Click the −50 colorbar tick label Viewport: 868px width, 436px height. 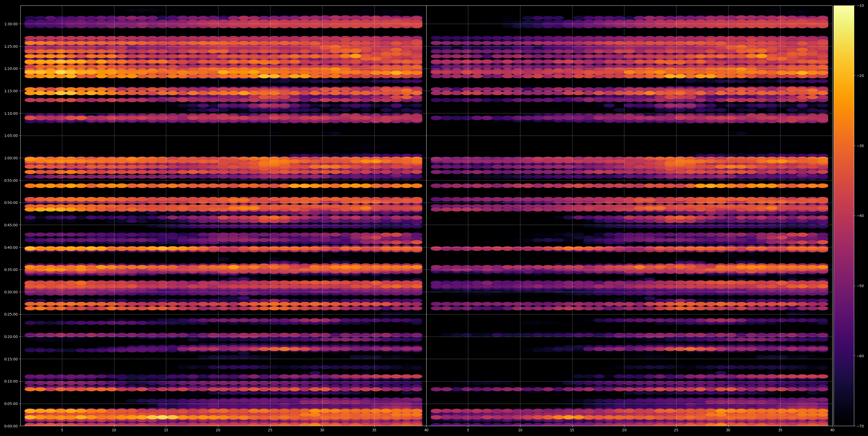click(x=860, y=286)
